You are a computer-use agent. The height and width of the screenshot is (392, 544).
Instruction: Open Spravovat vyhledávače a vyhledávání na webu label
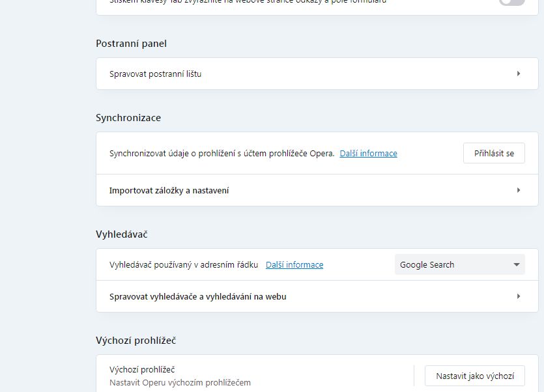[197, 296]
